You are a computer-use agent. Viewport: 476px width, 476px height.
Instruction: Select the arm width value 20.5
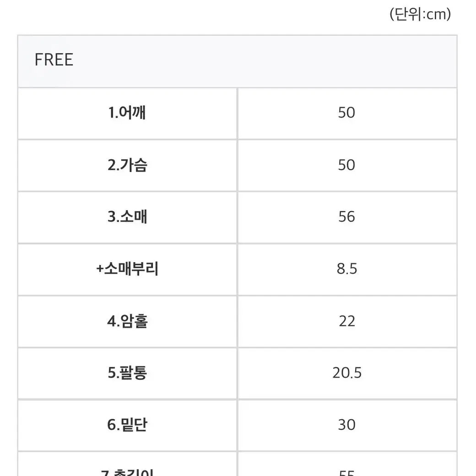click(346, 373)
